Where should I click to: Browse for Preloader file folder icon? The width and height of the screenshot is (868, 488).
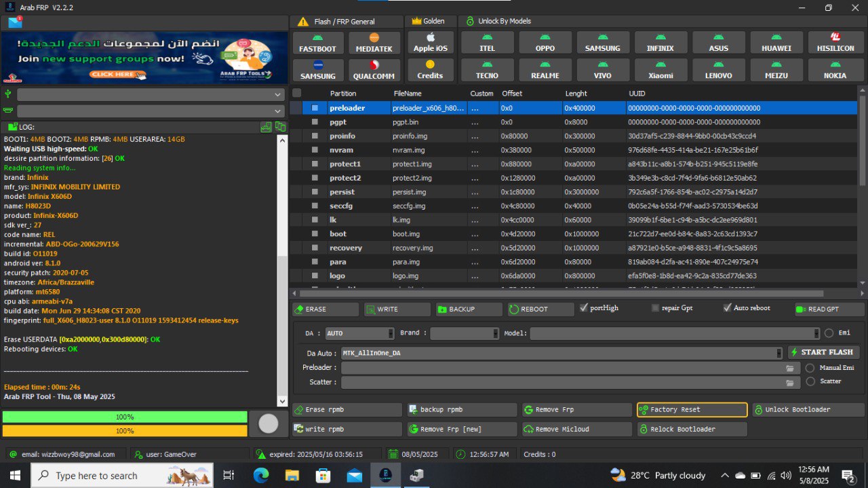point(790,368)
